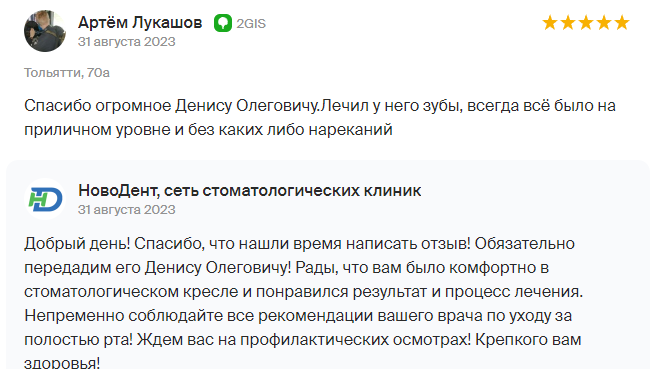Click the reviewer name Артём Лукашов
The height and width of the screenshot is (369, 653).
[140, 22]
